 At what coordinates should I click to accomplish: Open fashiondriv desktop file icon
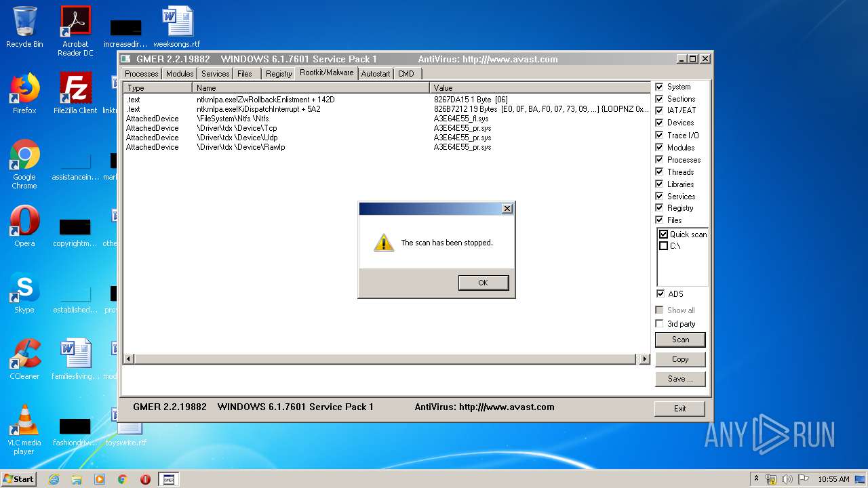(x=75, y=431)
